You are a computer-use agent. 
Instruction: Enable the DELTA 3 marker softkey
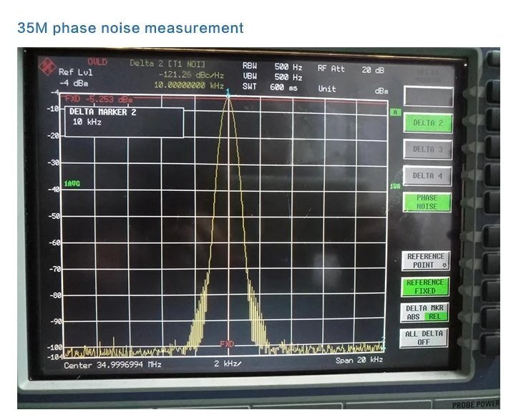point(428,150)
